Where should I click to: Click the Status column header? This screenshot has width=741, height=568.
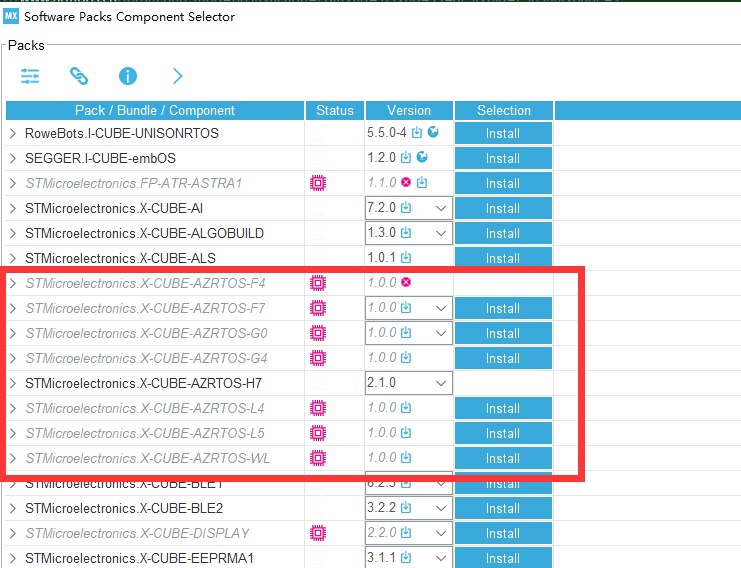click(x=335, y=110)
